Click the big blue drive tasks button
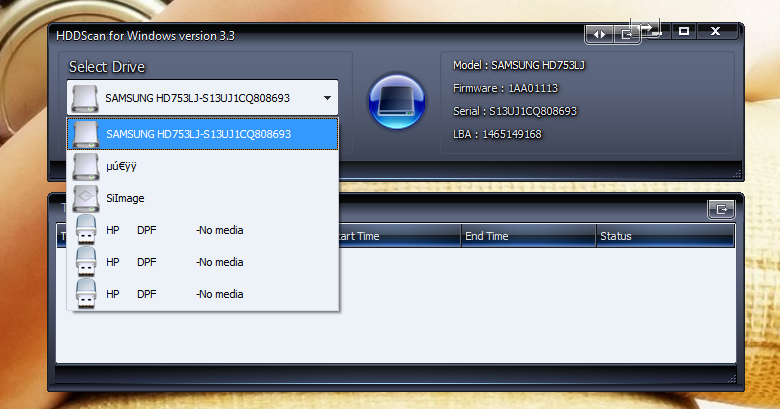 click(396, 102)
